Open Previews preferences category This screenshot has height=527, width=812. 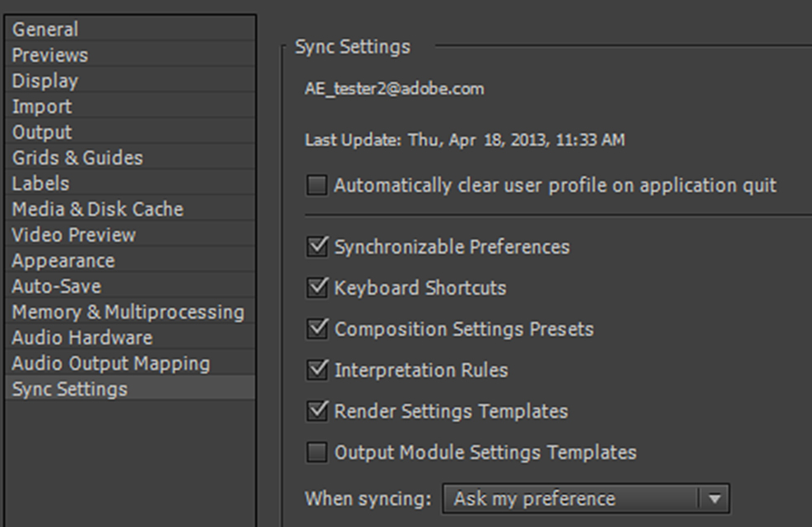tap(131, 54)
